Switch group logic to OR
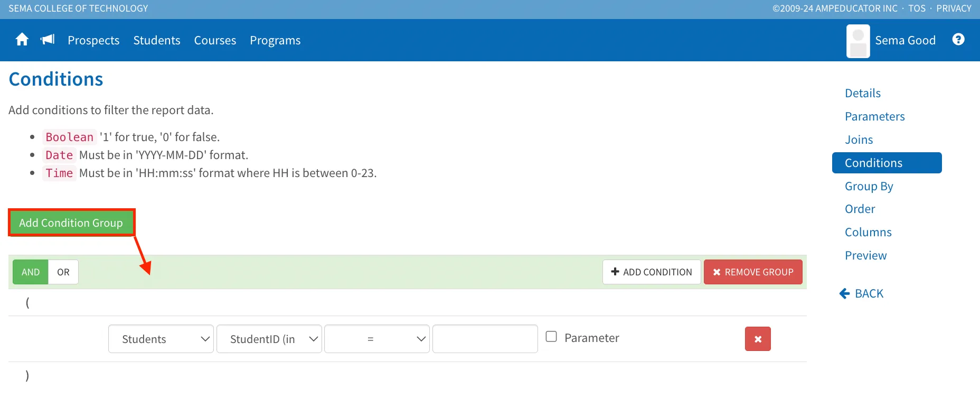Image resolution: width=980 pixels, height=407 pixels. (63, 272)
